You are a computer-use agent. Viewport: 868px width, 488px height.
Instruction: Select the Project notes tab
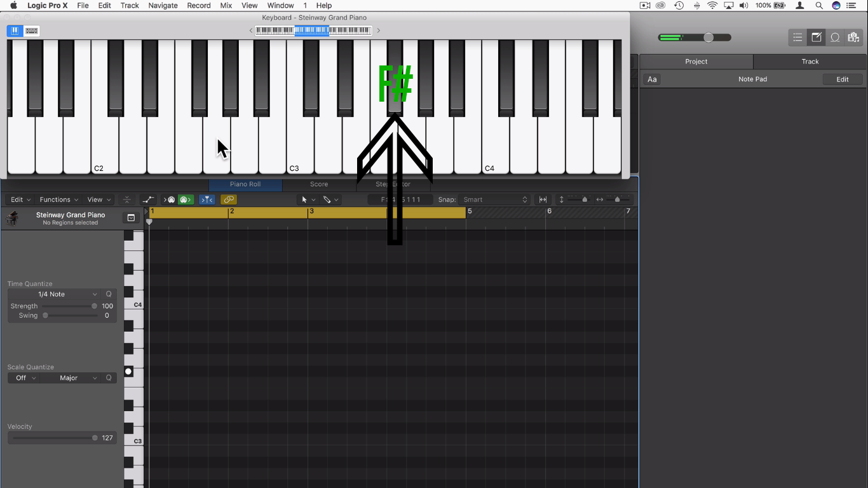point(696,62)
